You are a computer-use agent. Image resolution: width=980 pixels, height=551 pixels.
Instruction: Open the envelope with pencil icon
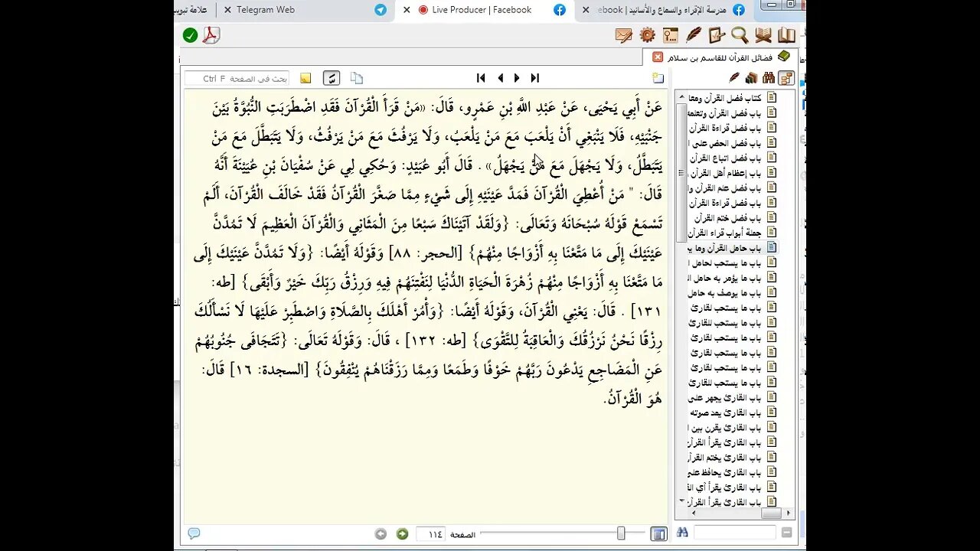click(623, 35)
